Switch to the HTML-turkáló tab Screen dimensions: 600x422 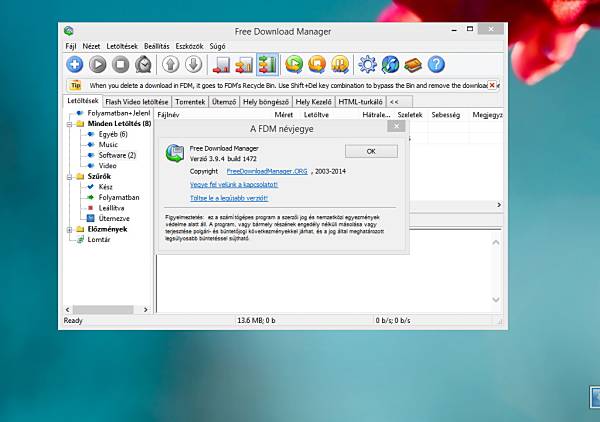click(360, 102)
